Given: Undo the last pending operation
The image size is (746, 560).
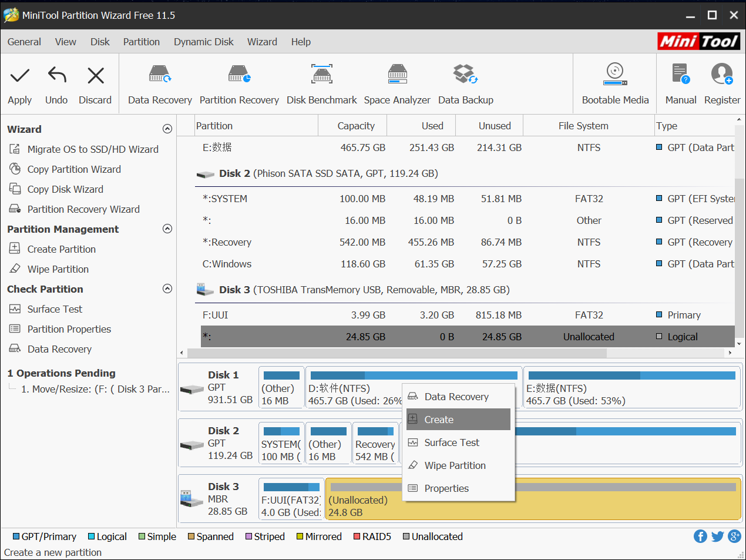Looking at the screenshot, I should point(56,76).
